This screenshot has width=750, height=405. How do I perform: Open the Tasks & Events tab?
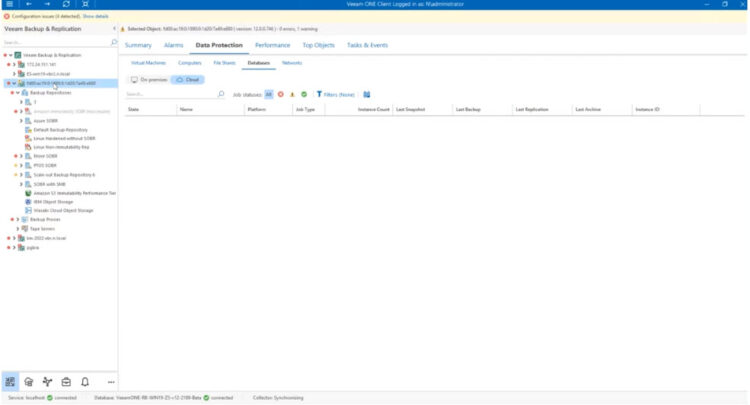367,45
